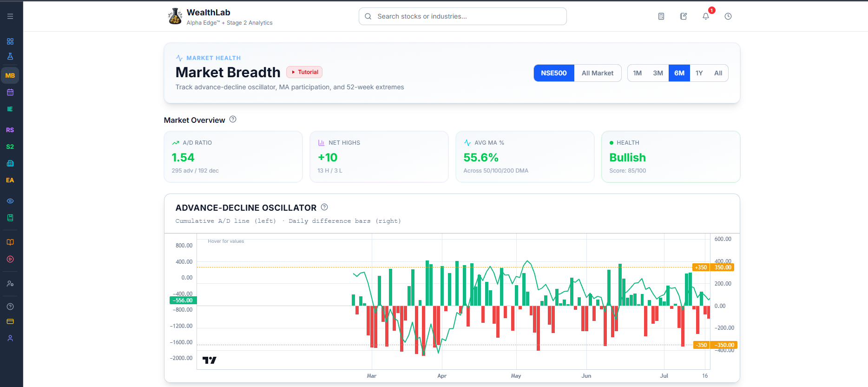
Task: Select the EA sidebar item
Action: pos(10,180)
